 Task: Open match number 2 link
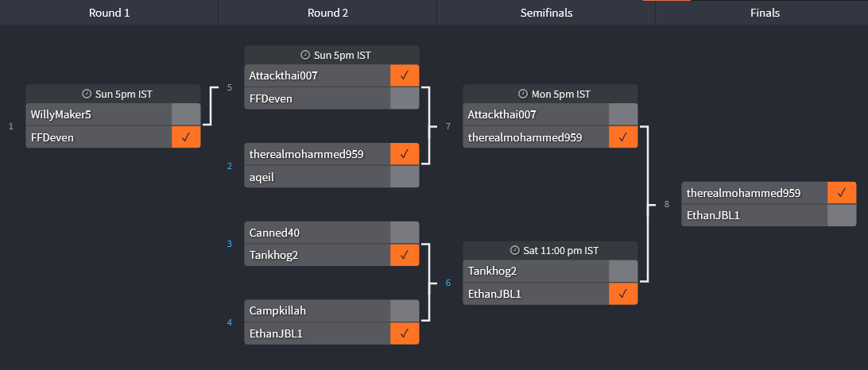tap(230, 166)
